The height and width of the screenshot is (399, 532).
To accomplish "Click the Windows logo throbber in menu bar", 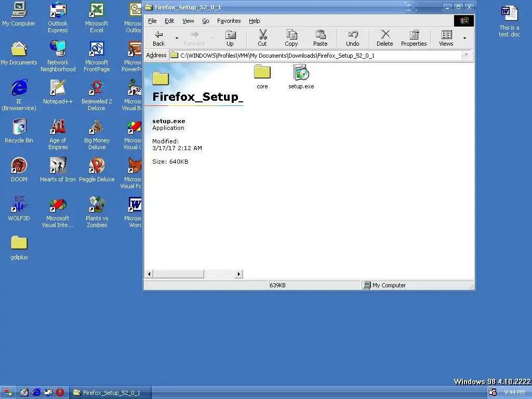I will (x=464, y=21).
